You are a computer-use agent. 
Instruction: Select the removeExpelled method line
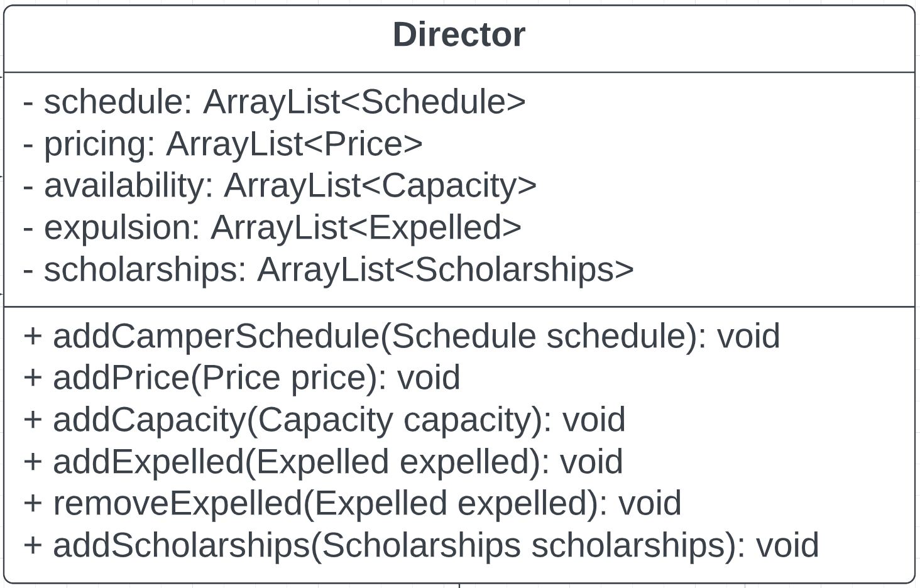[352, 503]
